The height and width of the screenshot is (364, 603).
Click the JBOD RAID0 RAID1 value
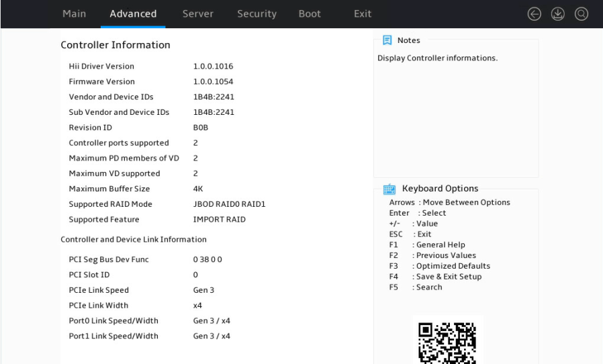[x=229, y=204]
